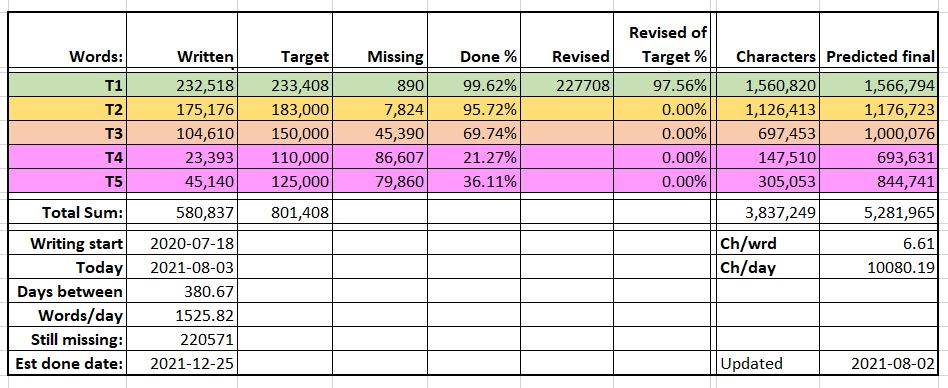Click the Done % column header
Screen dimensions: 948x388
473,39
